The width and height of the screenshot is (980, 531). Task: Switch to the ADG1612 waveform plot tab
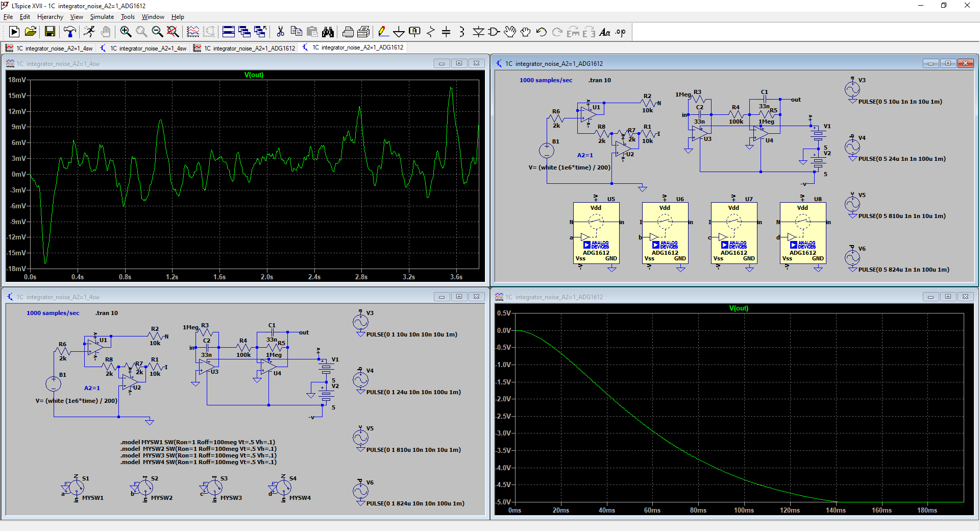tap(244, 48)
